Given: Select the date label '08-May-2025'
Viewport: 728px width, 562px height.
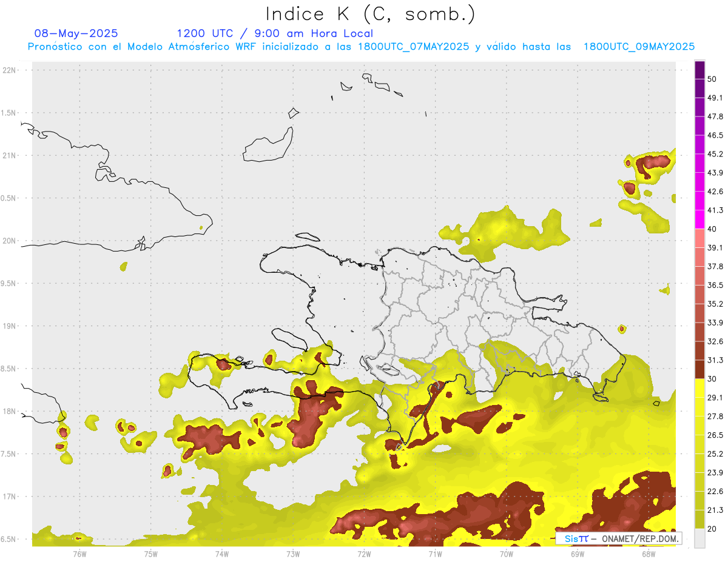Looking at the screenshot, I should tap(76, 33).
